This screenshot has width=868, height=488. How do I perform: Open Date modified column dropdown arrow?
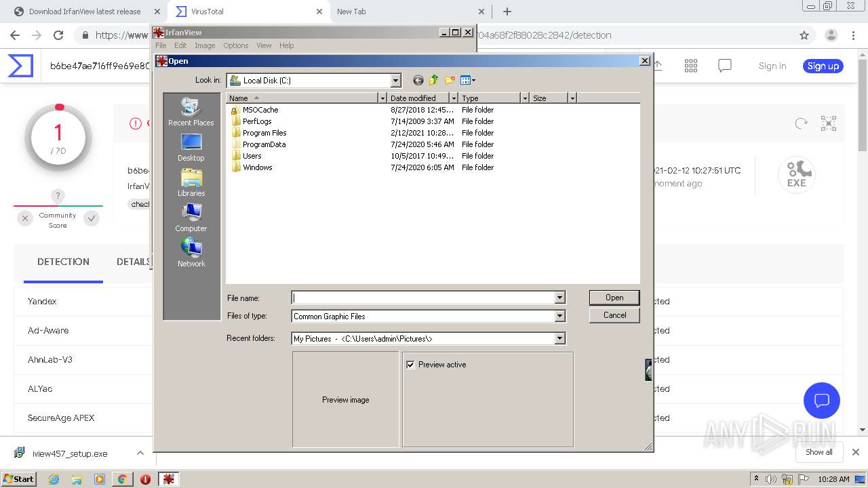pos(454,98)
